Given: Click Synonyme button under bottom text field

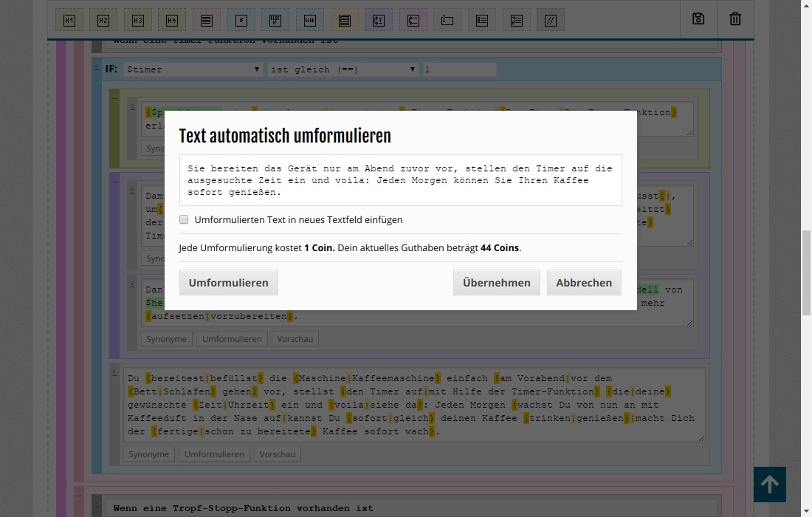Looking at the screenshot, I should point(149,454).
